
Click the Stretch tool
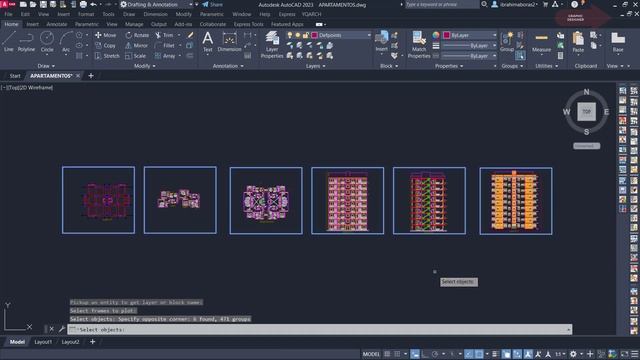[107, 56]
